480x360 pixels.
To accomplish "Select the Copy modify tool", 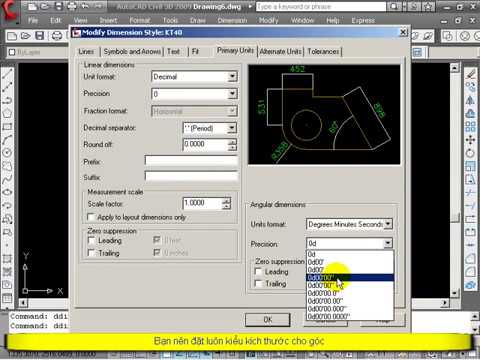I will pyautogui.click(x=470, y=87).
